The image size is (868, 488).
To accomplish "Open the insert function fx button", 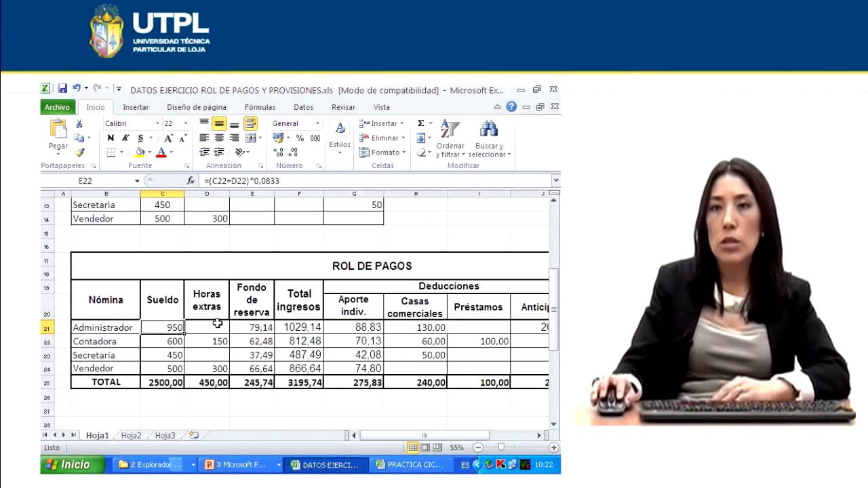I will 191,181.
